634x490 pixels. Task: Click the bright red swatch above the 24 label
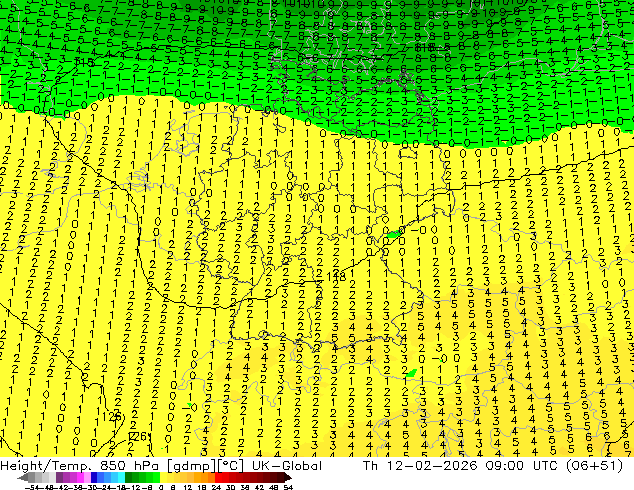point(218,478)
